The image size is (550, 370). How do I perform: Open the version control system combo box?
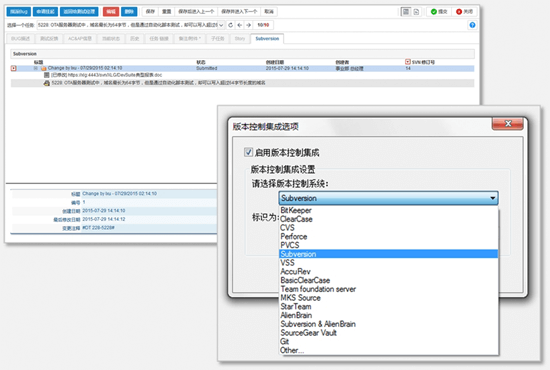pos(388,198)
